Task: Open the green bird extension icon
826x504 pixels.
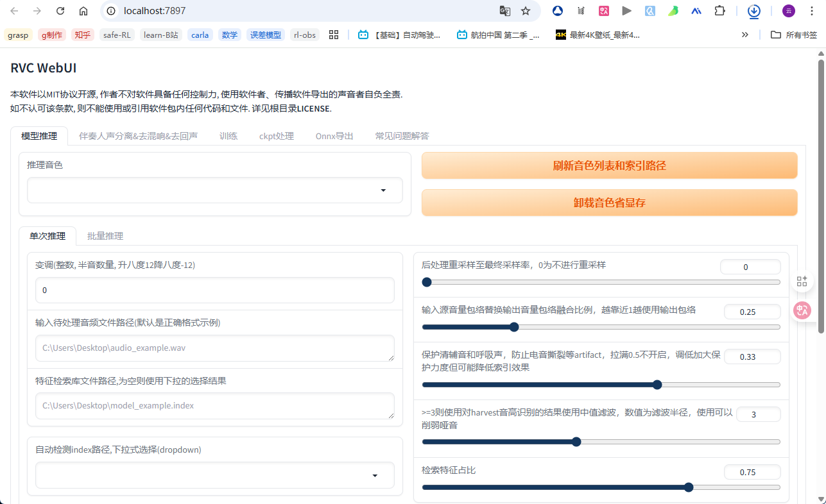Action: [673, 11]
